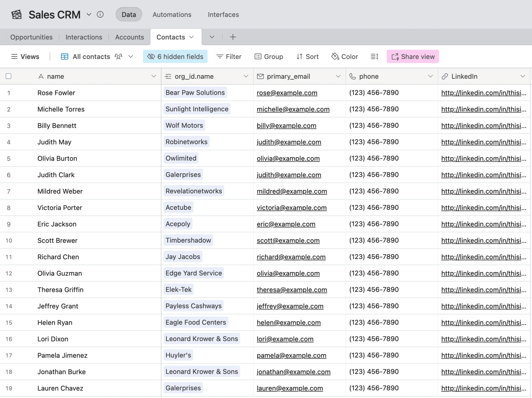Open the Filter options
Image resolution: width=532 pixels, height=398 pixels.
pyautogui.click(x=229, y=57)
